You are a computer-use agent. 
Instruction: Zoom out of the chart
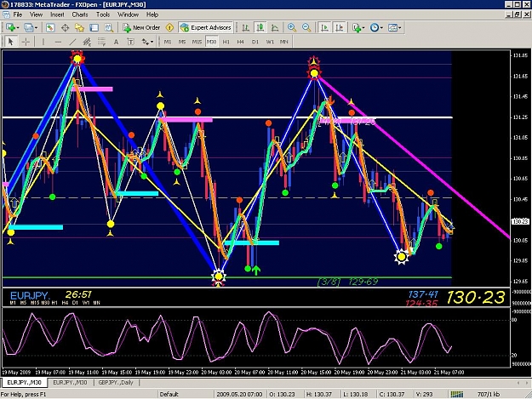tap(306, 27)
